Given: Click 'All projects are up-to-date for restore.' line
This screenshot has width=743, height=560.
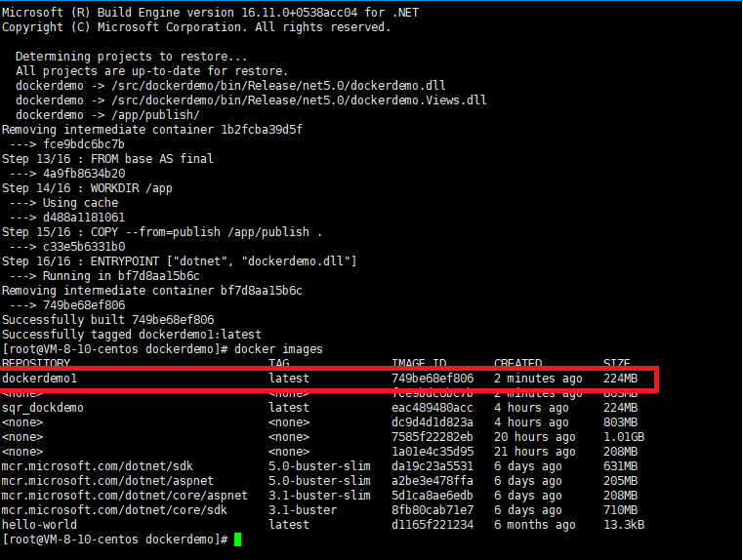Looking at the screenshot, I should click(x=151, y=71).
